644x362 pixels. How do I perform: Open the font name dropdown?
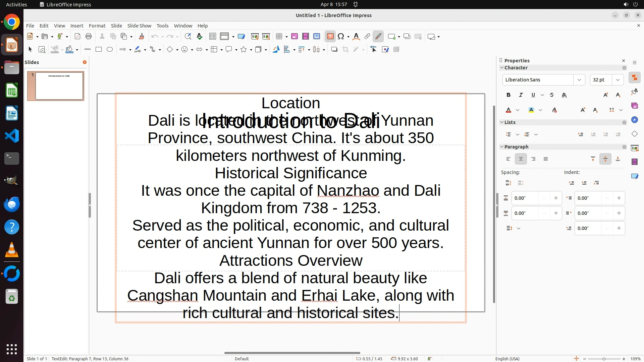(579, 80)
